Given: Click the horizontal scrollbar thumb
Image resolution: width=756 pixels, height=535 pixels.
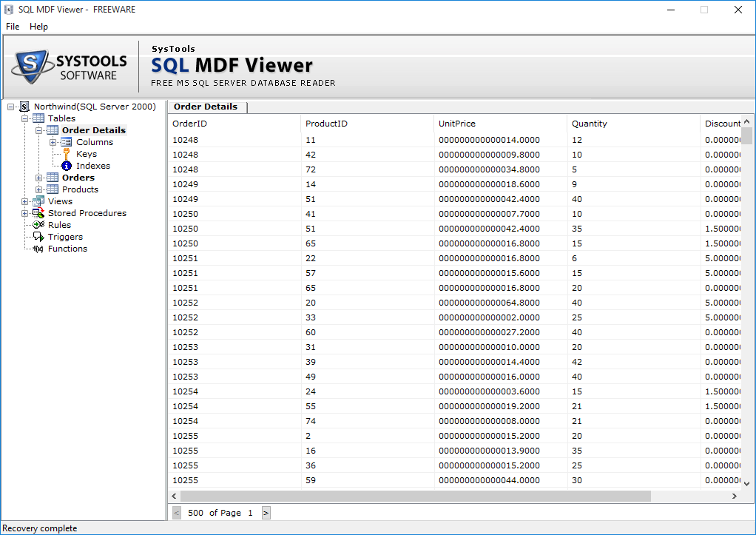Looking at the screenshot, I should tap(416, 496).
